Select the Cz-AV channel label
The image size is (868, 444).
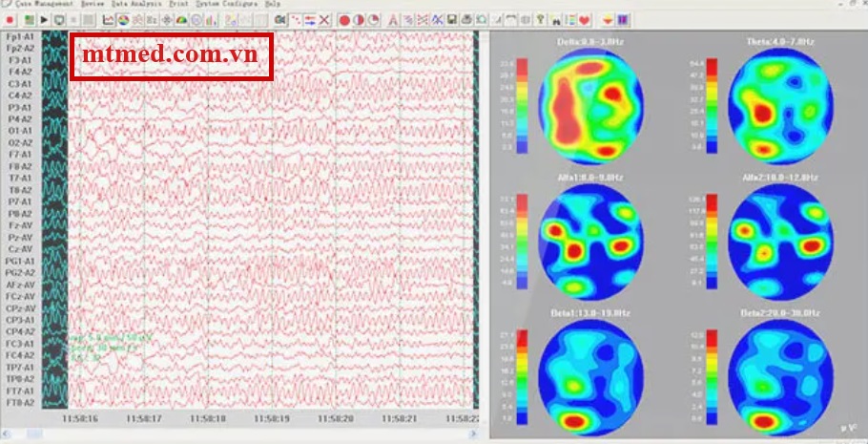pos(20,249)
